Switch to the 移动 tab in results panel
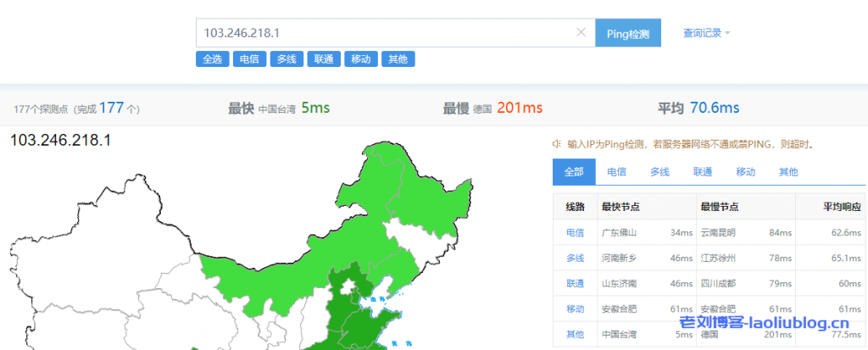868x350 pixels. [745, 172]
